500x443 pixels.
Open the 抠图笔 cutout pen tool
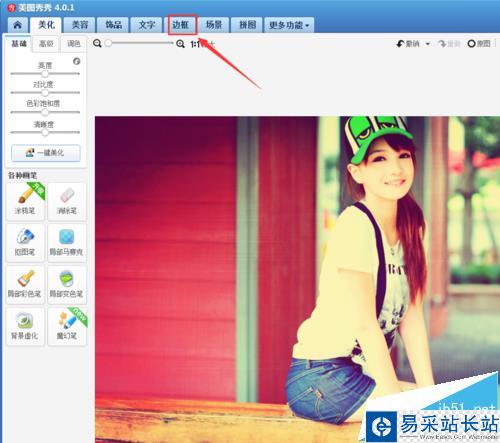pos(25,243)
